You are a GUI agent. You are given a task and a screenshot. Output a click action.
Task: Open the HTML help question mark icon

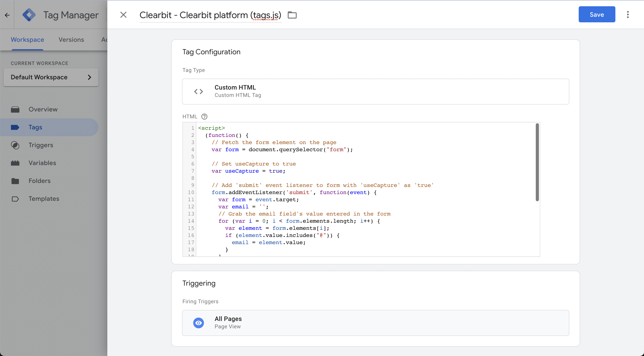pos(204,117)
